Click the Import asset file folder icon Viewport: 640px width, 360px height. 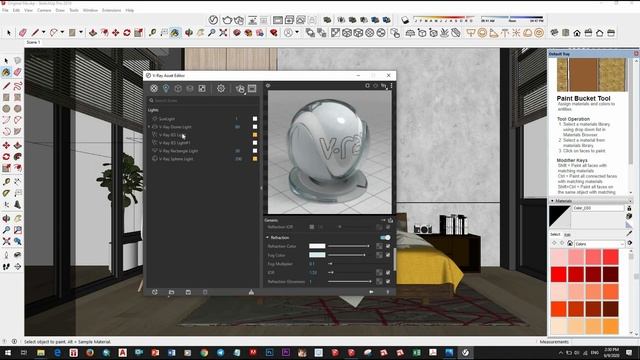click(x=171, y=292)
